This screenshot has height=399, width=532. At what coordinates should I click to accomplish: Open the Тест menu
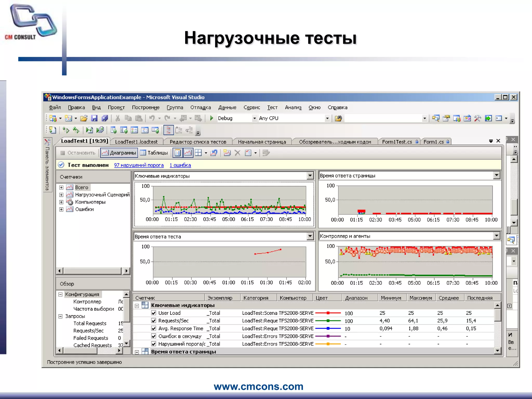pos(272,107)
